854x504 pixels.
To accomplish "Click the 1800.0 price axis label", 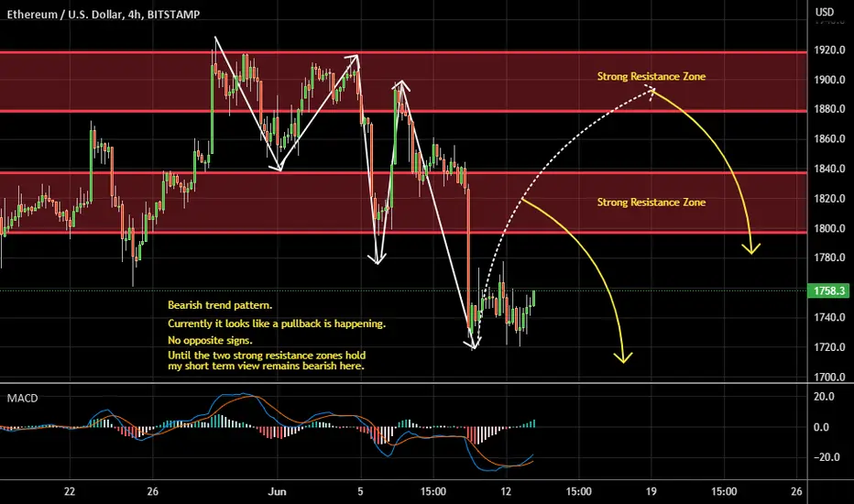I will (x=829, y=228).
